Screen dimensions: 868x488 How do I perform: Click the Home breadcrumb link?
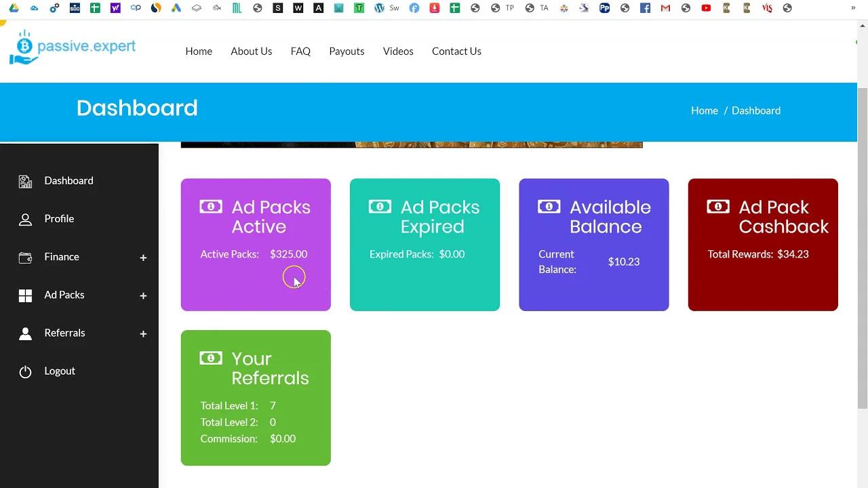[704, 110]
